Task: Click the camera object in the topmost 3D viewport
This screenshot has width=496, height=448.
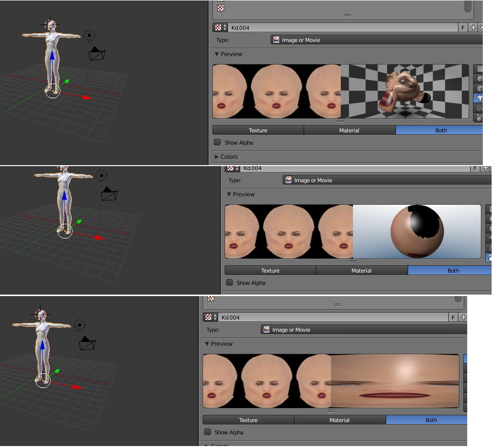Action: coord(98,54)
